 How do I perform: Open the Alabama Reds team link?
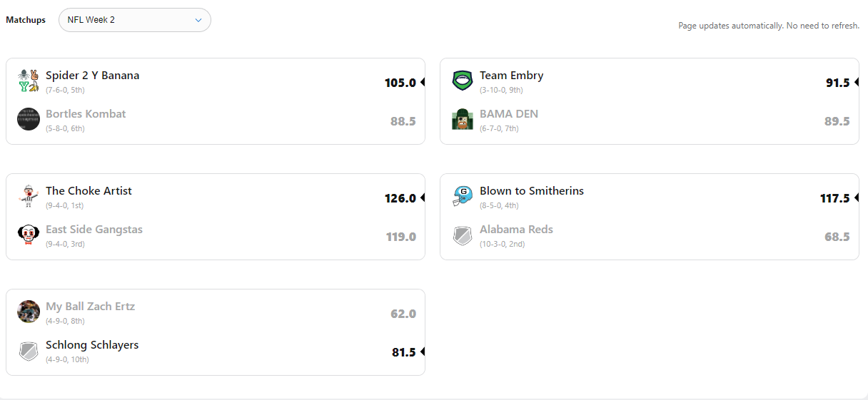(x=516, y=230)
